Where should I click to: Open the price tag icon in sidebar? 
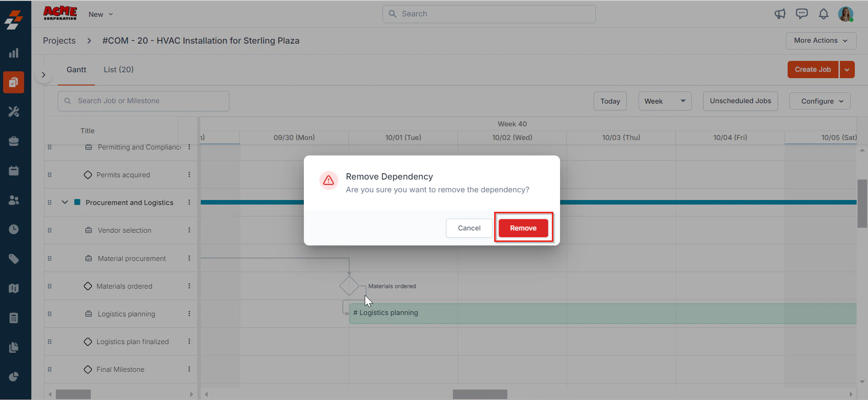pyautogui.click(x=14, y=259)
